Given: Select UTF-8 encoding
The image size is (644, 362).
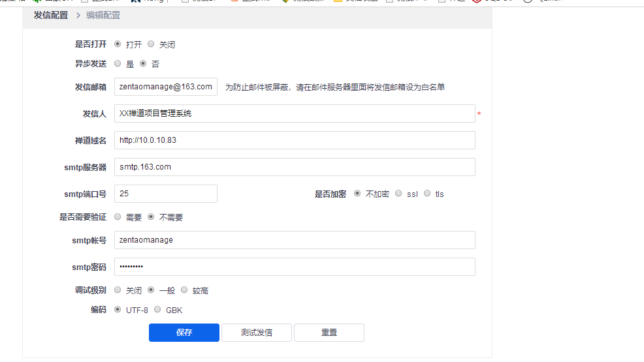Looking at the screenshot, I should coord(118,310).
